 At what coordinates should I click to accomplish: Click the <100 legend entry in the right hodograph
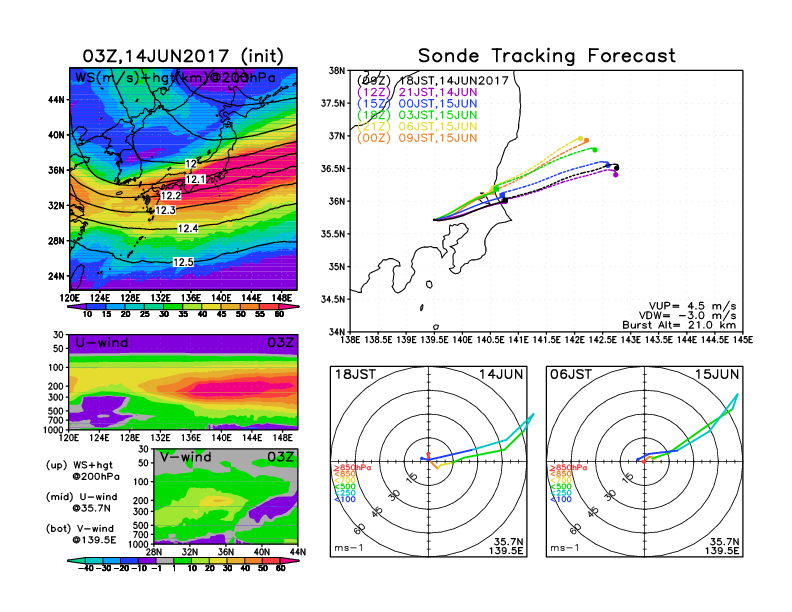[561, 499]
